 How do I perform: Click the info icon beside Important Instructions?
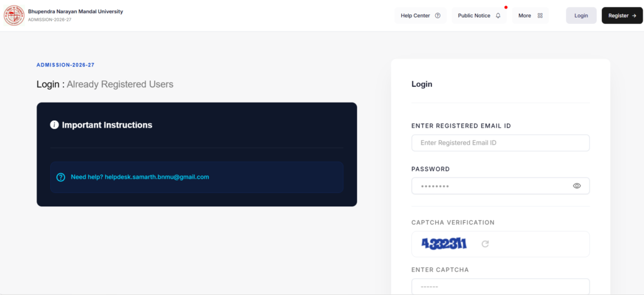tap(54, 125)
